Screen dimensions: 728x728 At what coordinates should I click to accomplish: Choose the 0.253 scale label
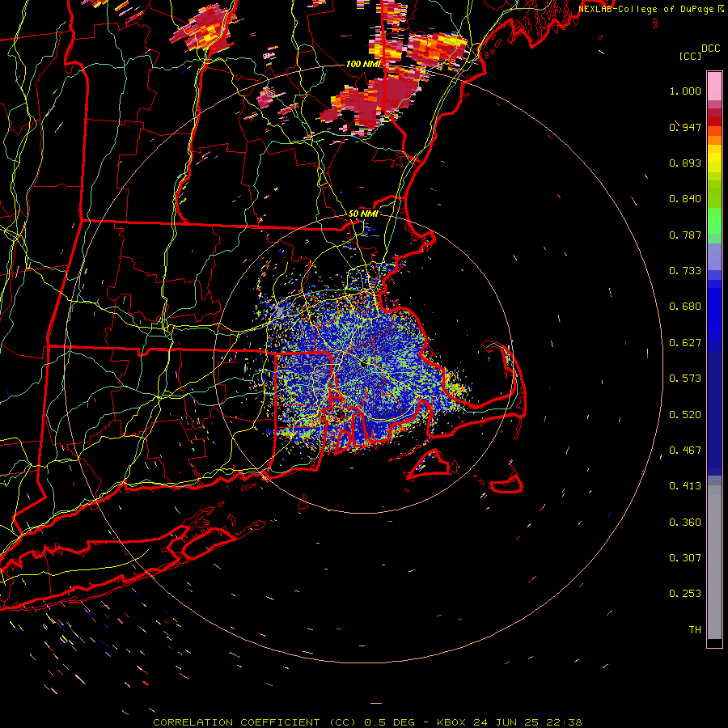(685, 594)
